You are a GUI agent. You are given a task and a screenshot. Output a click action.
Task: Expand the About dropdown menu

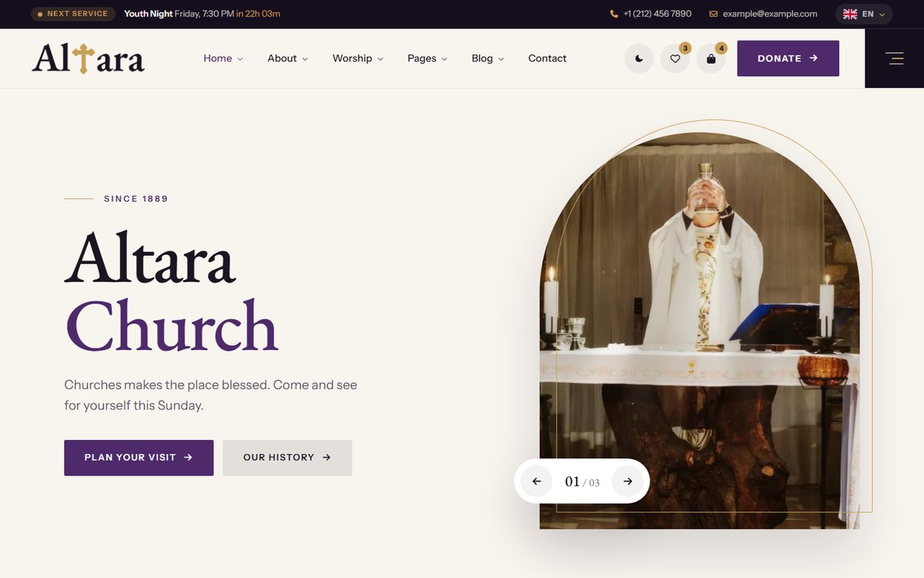coord(287,59)
